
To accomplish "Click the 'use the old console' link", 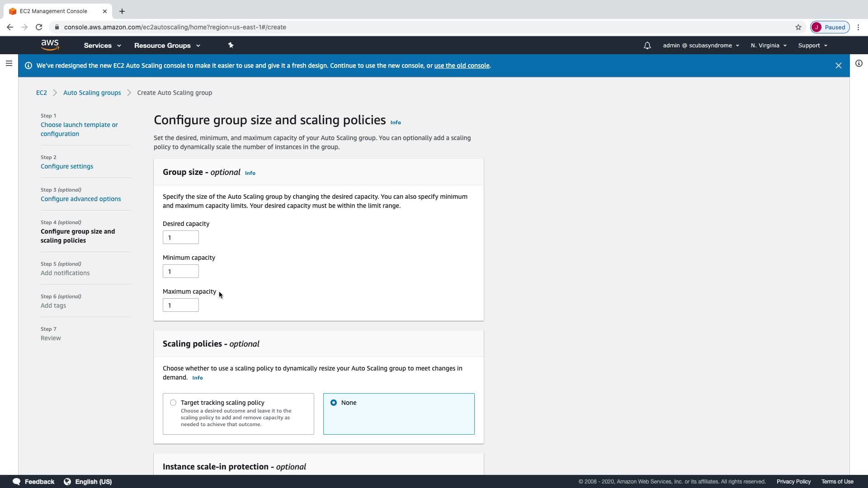I will coord(462,66).
